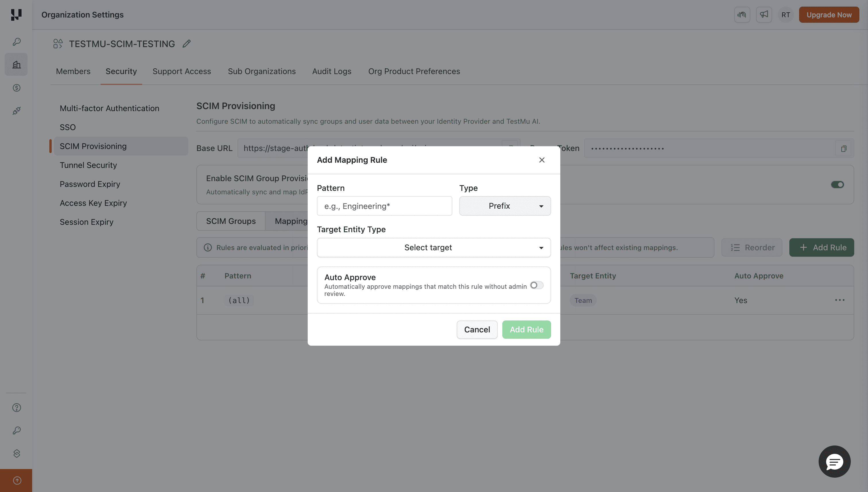Image resolution: width=868 pixels, height=492 pixels.
Task: Switch to the Audit Logs tab
Action: click(x=332, y=71)
